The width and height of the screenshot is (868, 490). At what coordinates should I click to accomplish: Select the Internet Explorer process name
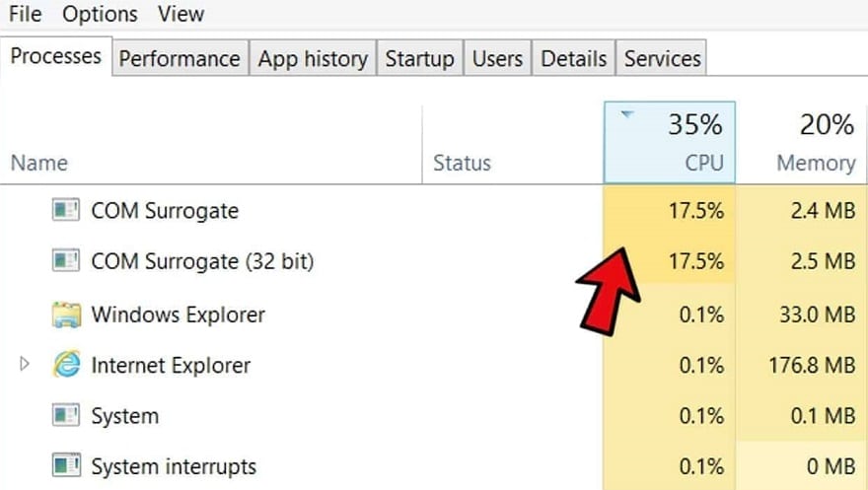[x=171, y=365]
